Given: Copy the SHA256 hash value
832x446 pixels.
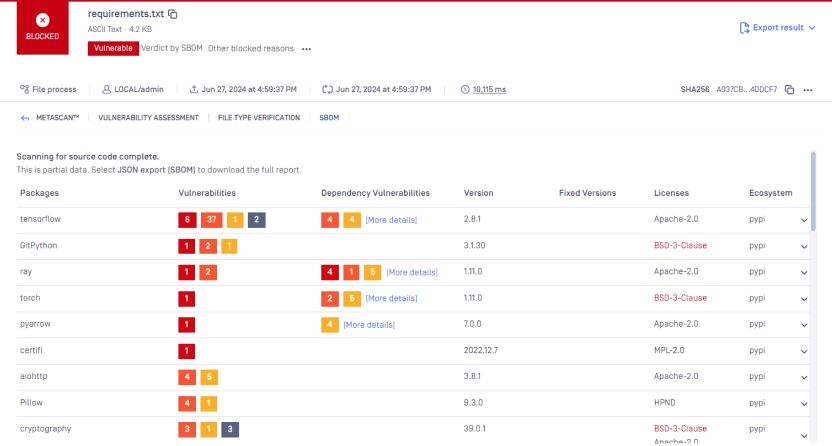Looking at the screenshot, I should click(790, 90).
